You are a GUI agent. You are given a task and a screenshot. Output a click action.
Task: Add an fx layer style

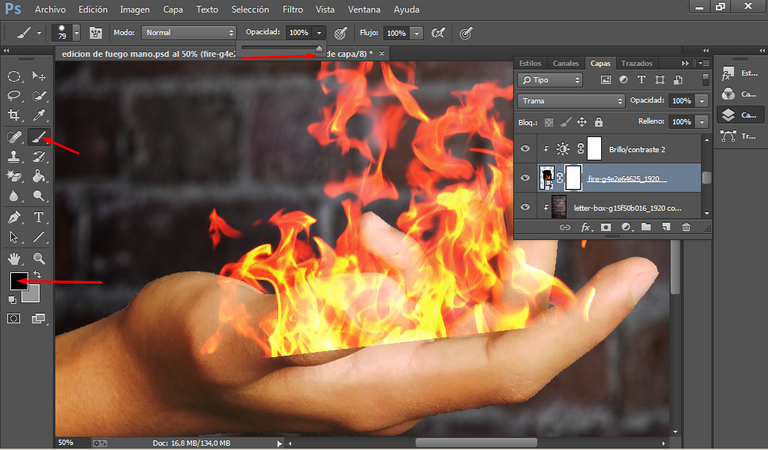click(585, 227)
